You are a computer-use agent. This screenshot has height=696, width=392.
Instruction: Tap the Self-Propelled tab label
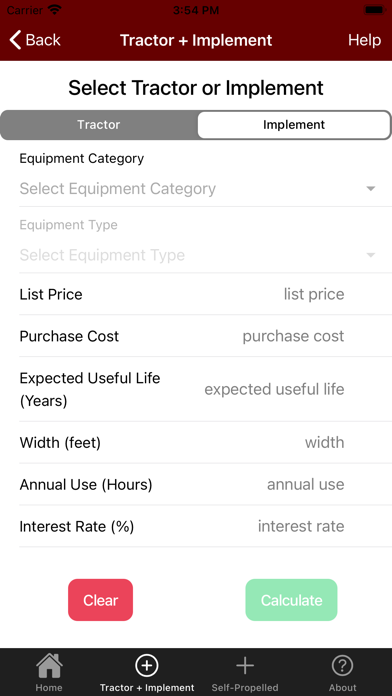[x=245, y=688]
